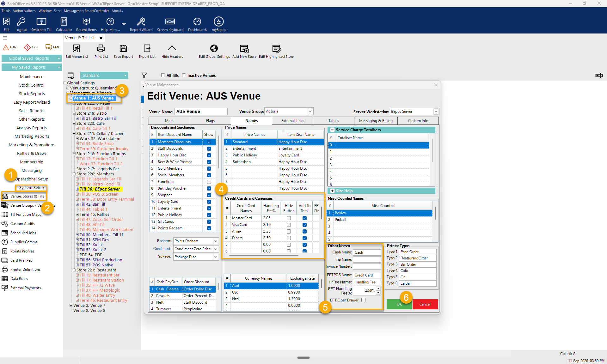Toggle the EFT Open Drawer checkbox
The height and width of the screenshot is (364, 607).
pos(364,300)
